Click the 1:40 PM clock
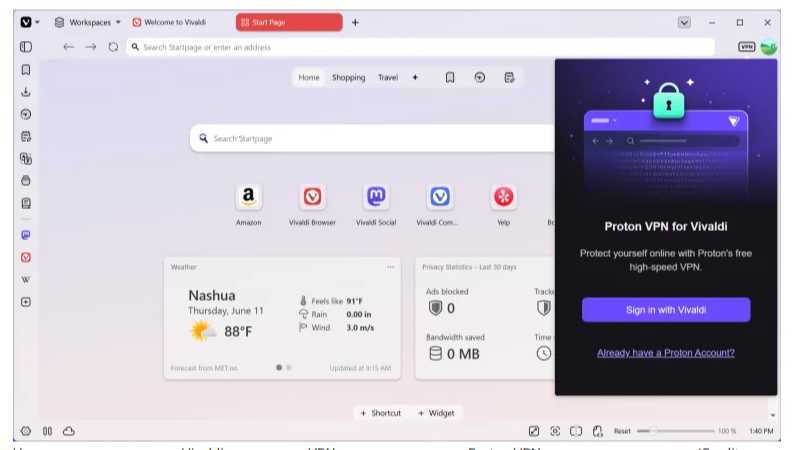 click(761, 431)
